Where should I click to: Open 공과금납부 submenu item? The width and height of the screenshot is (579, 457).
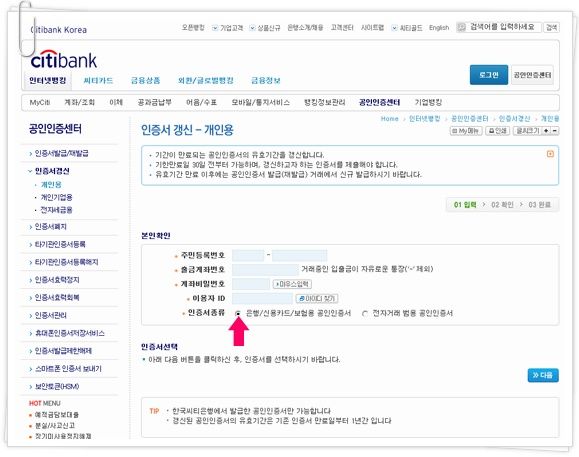pyautogui.click(x=154, y=102)
